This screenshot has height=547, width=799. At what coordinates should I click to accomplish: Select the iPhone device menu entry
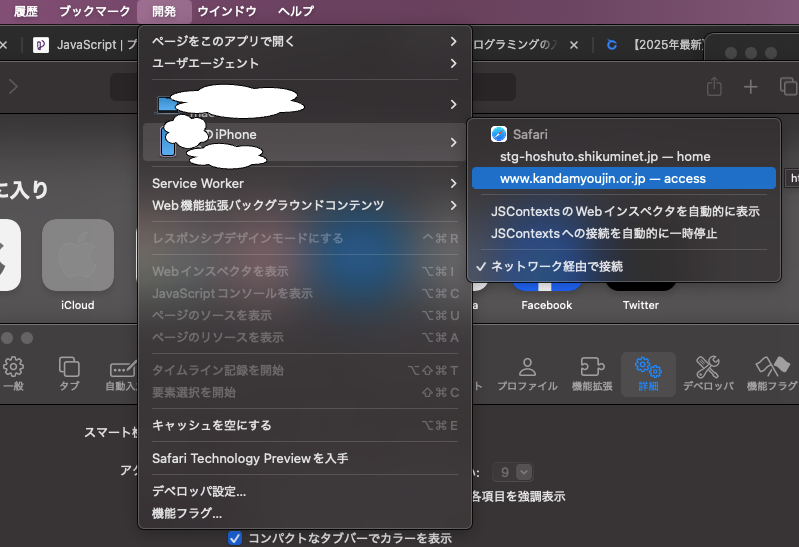(305, 142)
